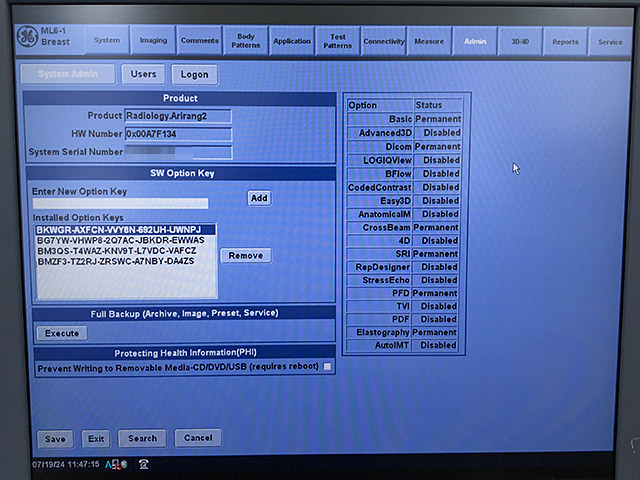Click the cyan A indicator in status bar
Viewport: 640px width, 480px height.
click(x=108, y=464)
